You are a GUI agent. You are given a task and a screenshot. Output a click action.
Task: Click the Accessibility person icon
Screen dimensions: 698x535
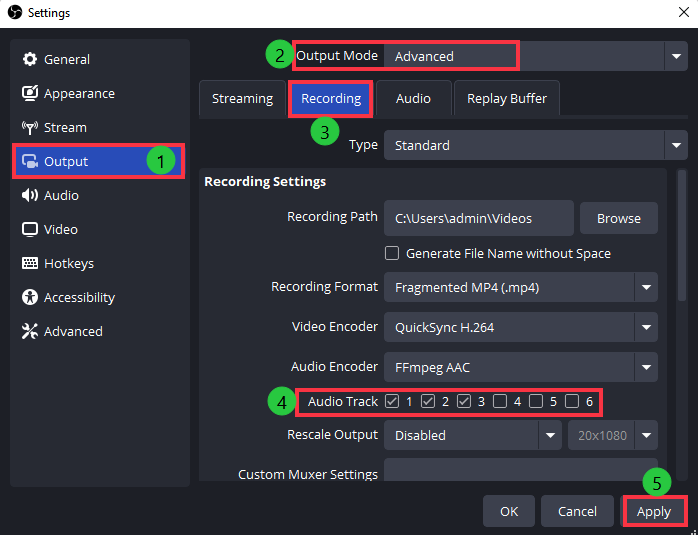click(x=30, y=297)
